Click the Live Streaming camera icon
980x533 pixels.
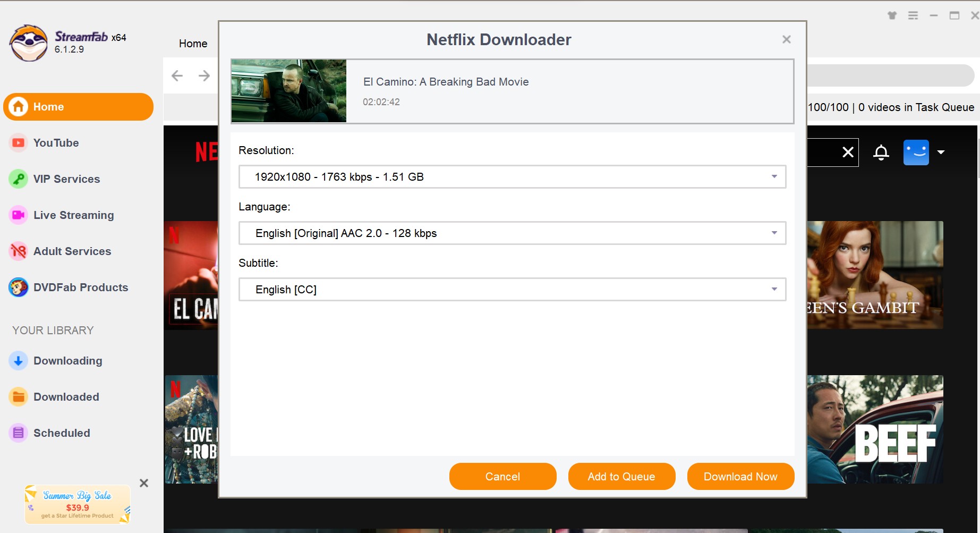pos(18,215)
